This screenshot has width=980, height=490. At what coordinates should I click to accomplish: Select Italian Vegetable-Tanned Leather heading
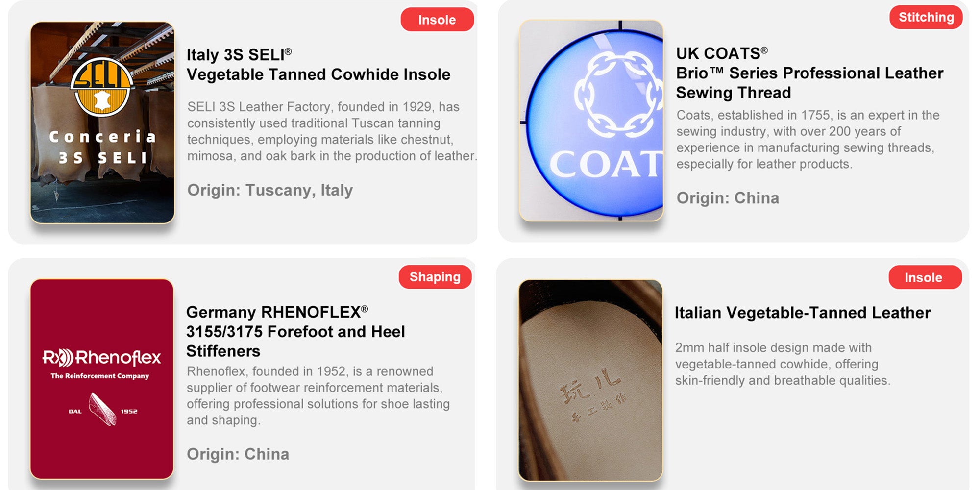click(x=803, y=313)
